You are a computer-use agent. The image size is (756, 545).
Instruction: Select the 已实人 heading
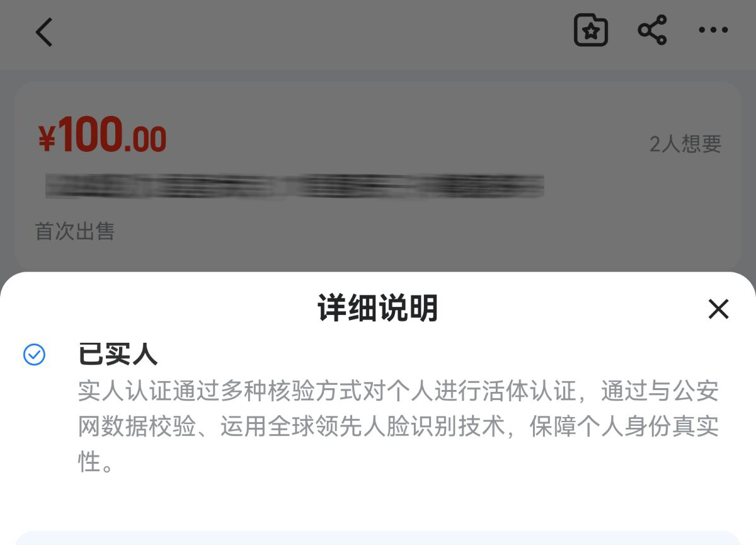click(118, 355)
